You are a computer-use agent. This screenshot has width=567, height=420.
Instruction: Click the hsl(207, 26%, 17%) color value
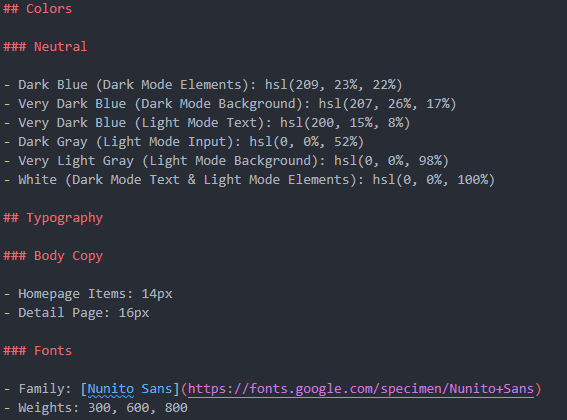click(x=387, y=104)
